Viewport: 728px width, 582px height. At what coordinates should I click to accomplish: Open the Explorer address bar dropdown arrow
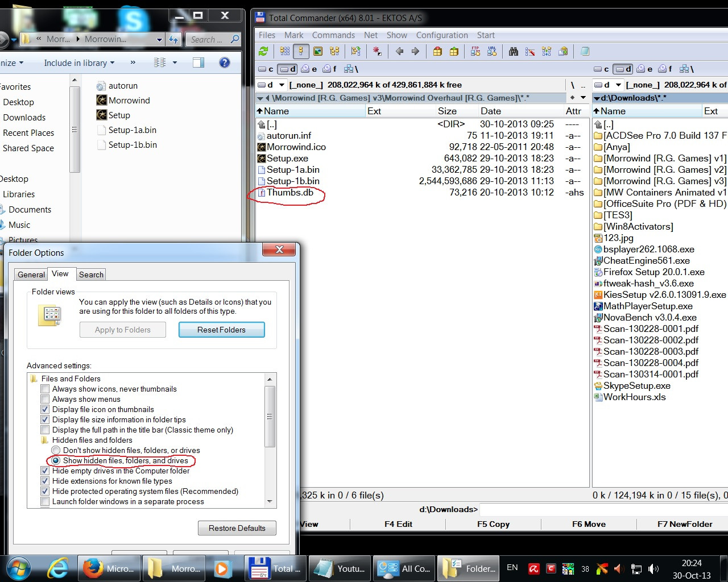[x=159, y=39]
